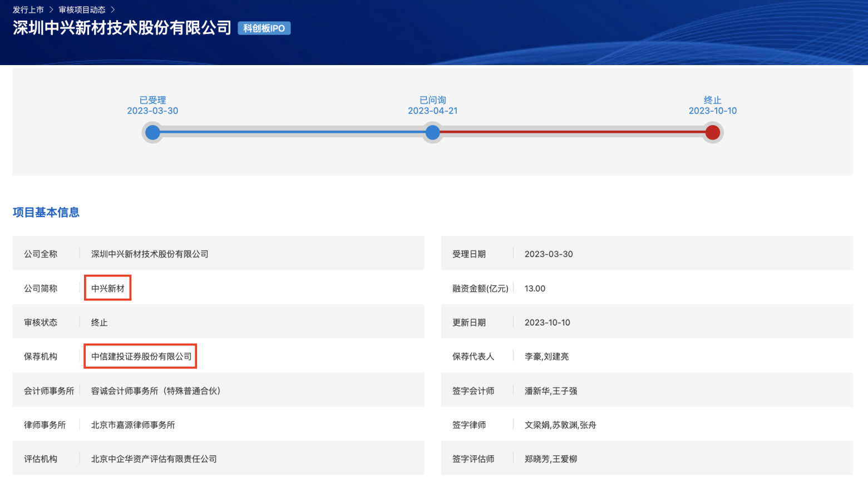Click sponsor representatives 李豪,刘建亮
The height and width of the screenshot is (493, 868).
pyautogui.click(x=546, y=357)
